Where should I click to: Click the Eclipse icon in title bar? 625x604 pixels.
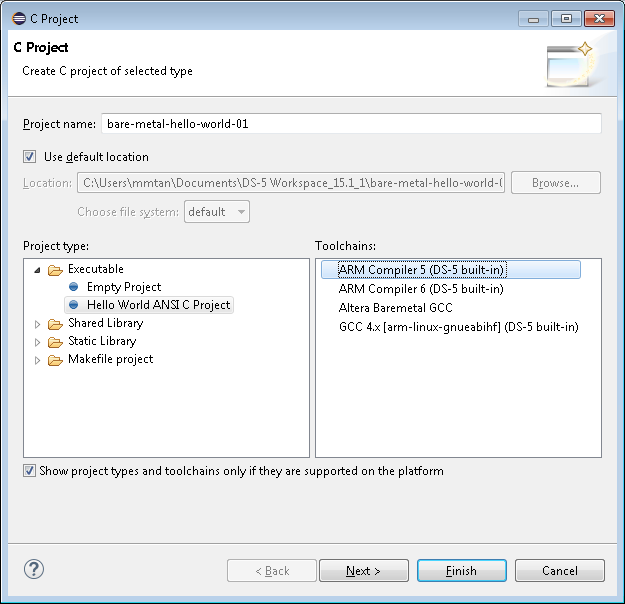[x=18, y=18]
